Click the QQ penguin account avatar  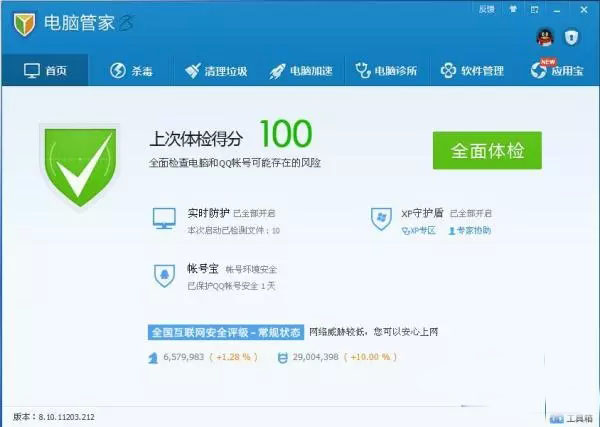(x=545, y=37)
